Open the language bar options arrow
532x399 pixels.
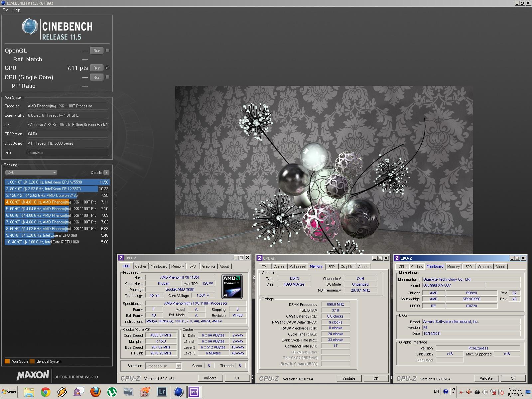(x=453, y=393)
